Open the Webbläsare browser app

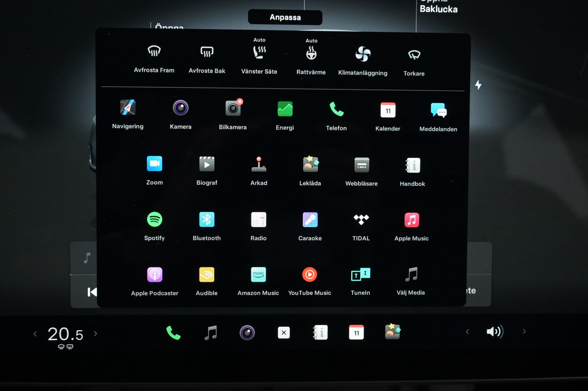click(x=362, y=165)
